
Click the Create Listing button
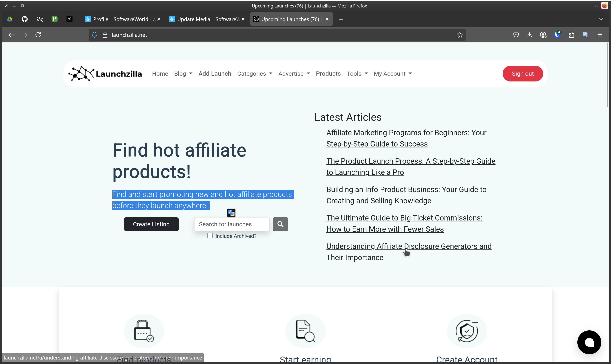point(151,224)
